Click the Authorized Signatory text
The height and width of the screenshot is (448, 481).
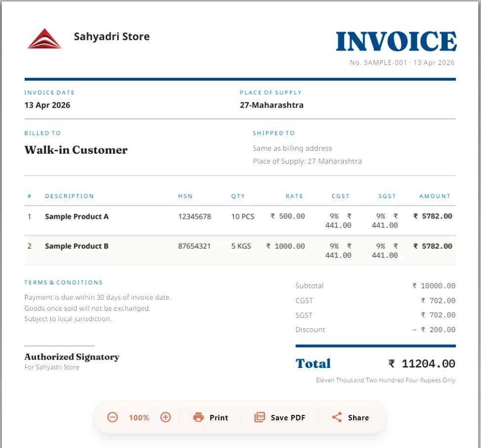(72, 357)
